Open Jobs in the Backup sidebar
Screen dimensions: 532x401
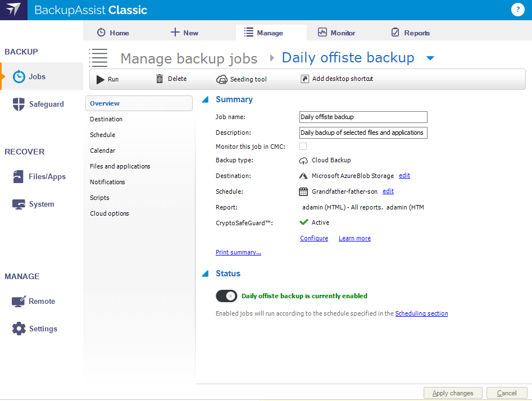coord(42,76)
